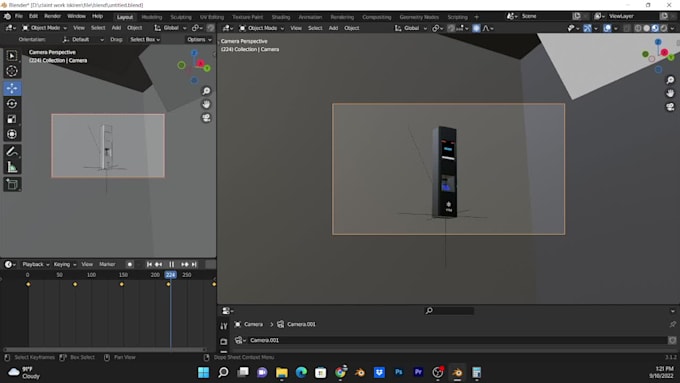Open Add menu in right viewport
Screen dimensions: 680x383
point(333,28)
